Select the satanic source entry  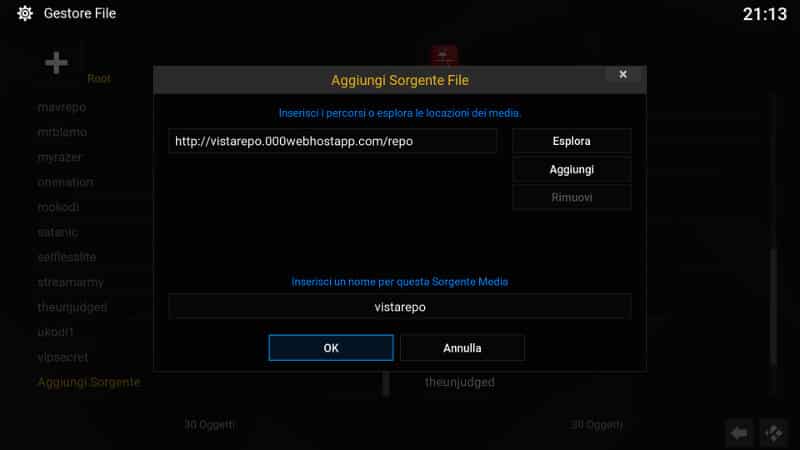58,232
